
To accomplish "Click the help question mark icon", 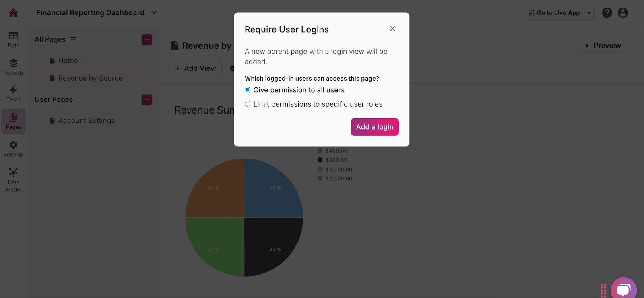I will click(607, 13).
